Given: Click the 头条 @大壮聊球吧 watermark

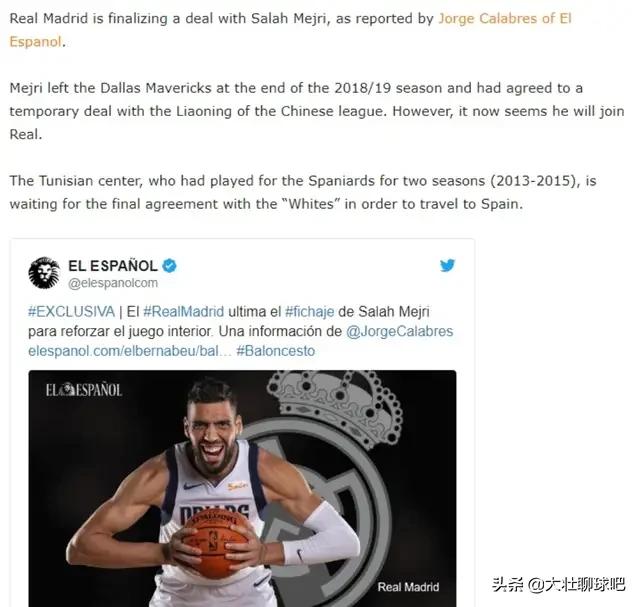Looking at the screenshot, I should (x=558, y=585).
